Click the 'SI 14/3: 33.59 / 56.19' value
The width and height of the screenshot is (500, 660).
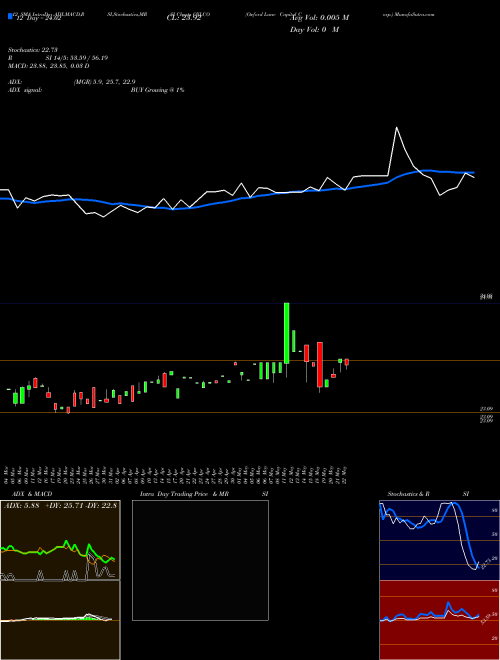tap(77, 58)
